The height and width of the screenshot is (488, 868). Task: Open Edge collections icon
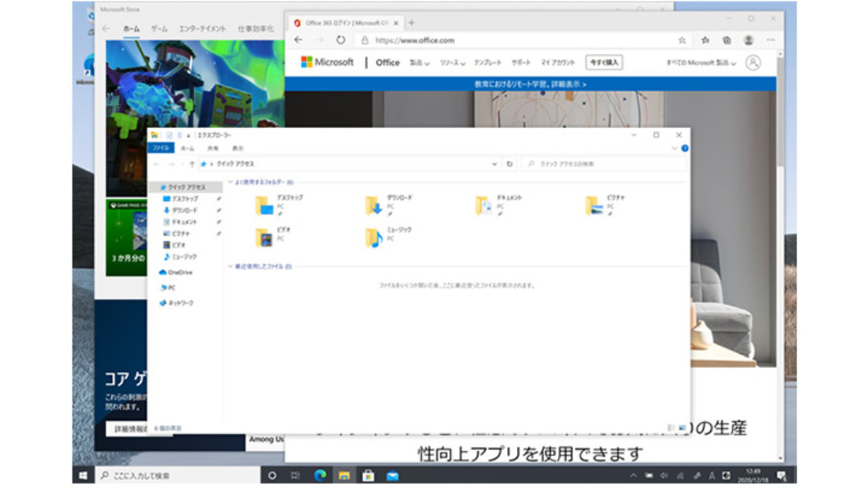tap(727, 40)
